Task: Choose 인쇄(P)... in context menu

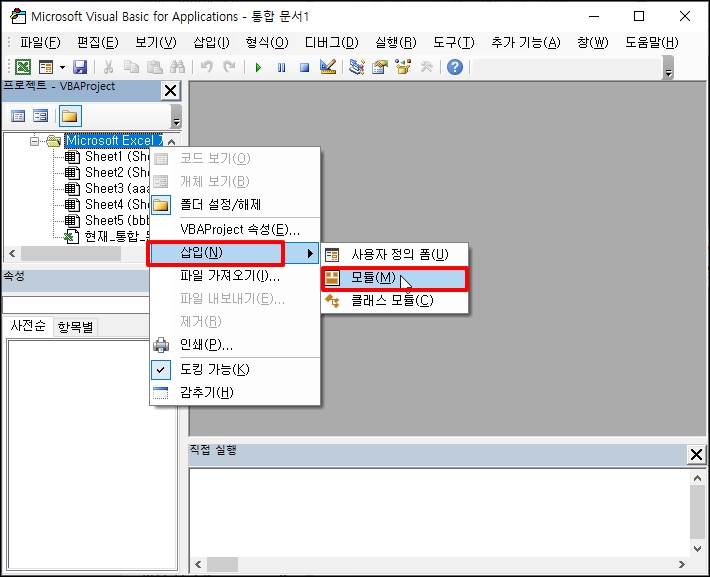Action: point(235,345)
